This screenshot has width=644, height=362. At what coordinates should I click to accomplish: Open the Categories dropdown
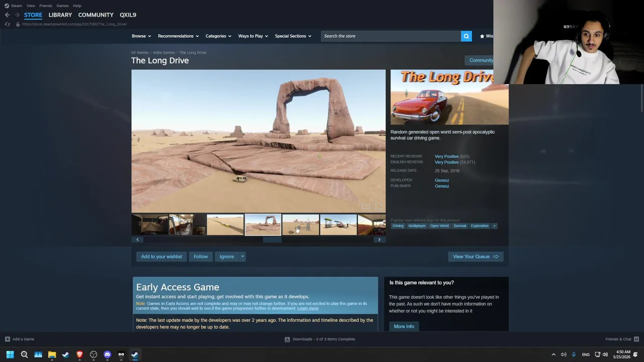[x=218, y=36]
